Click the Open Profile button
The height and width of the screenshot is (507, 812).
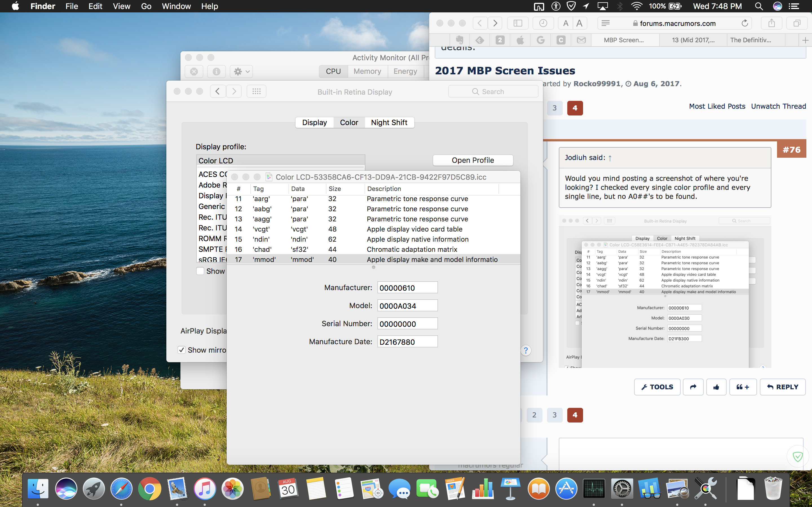(473, 160)
